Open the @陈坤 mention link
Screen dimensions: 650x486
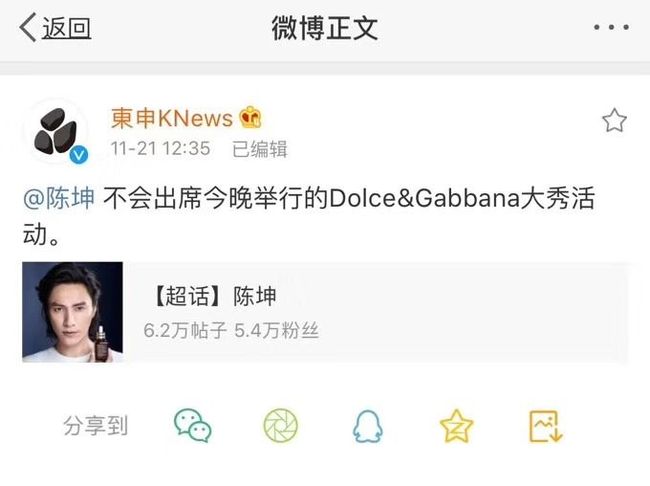pos(59,198)
